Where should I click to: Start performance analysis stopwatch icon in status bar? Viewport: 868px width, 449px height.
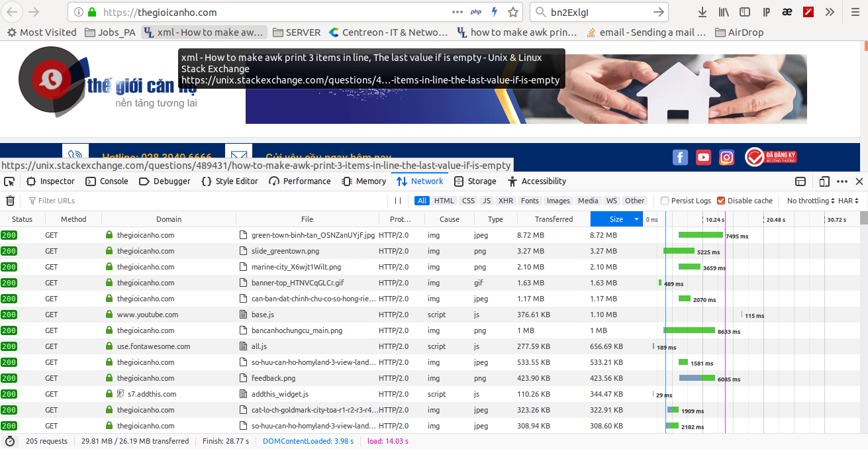tap(10, 441)
